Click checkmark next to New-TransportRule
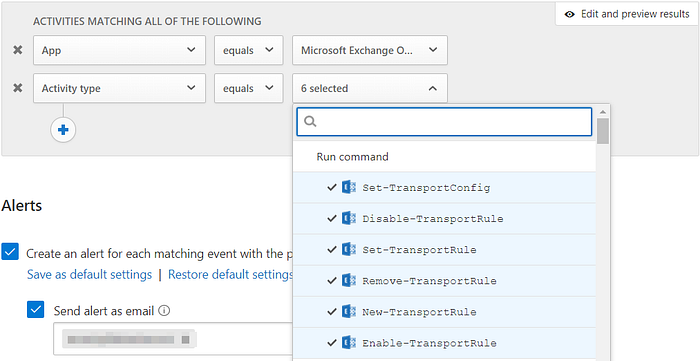 tap(331, 311)
